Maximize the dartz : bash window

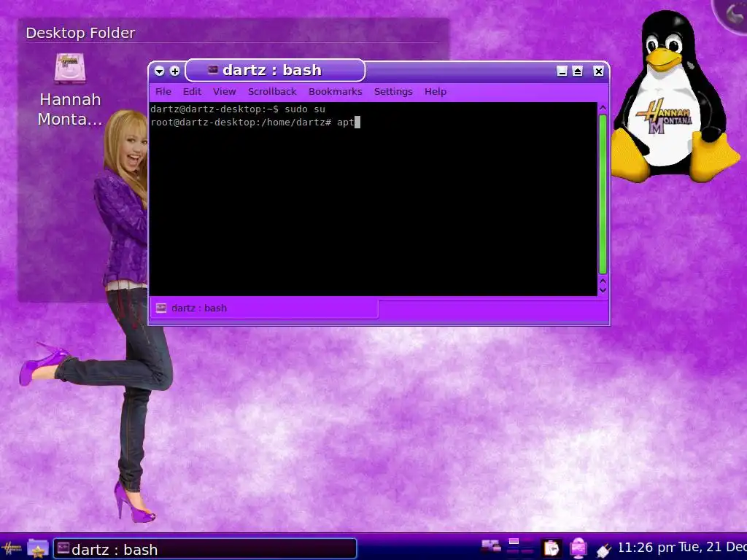click(x=578, y=71)
